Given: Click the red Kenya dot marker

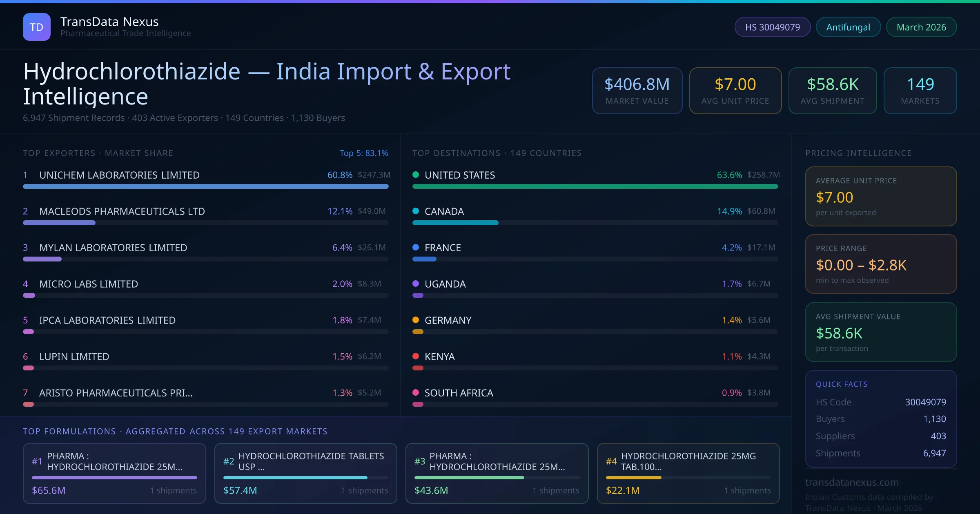Looking at the screenshot, I should (416, 356).
